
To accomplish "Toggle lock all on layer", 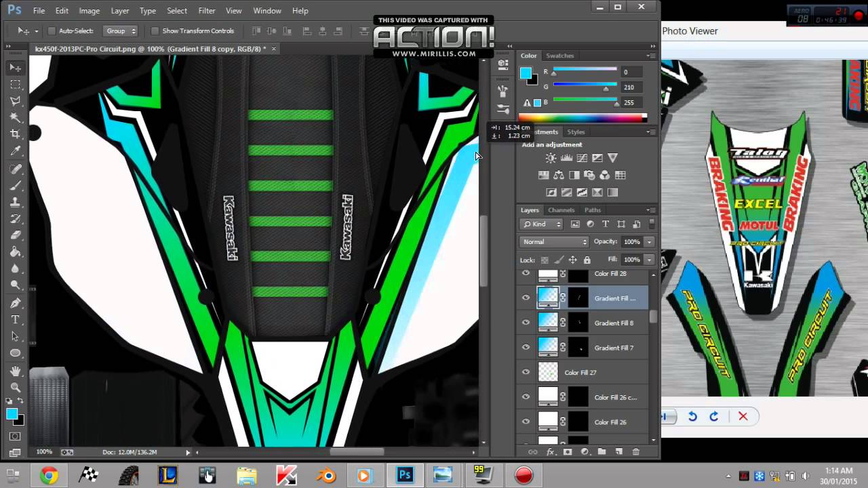I will click(587, 260).
